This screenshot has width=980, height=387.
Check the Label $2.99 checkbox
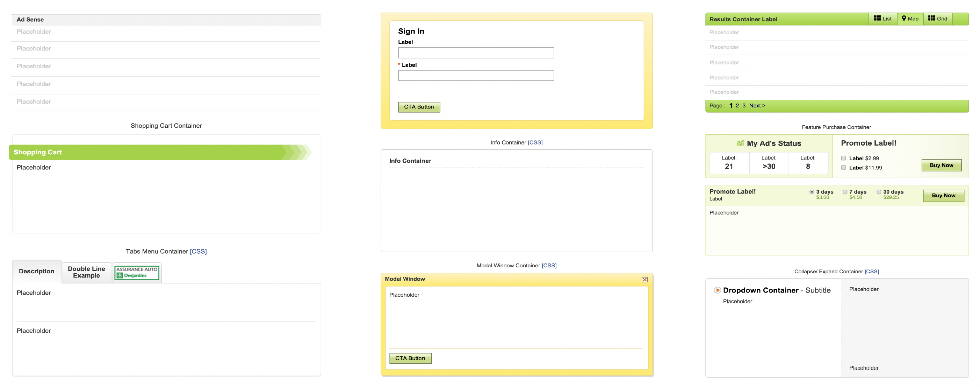(x=843, y=159)
